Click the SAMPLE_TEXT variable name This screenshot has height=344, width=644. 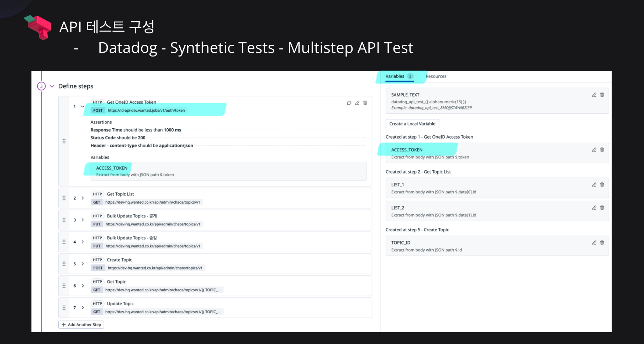405,95
